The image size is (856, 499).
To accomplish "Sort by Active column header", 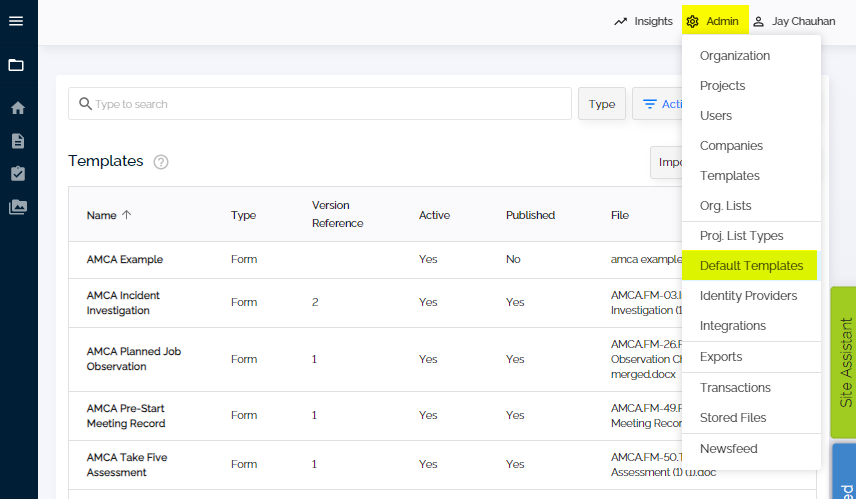I will coord(435,215).
